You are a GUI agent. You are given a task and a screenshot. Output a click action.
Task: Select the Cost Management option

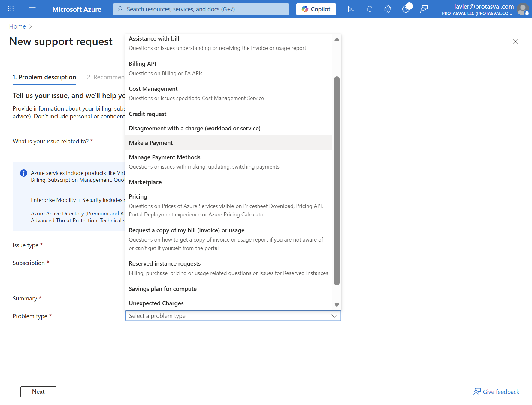(x=229, y=93)
